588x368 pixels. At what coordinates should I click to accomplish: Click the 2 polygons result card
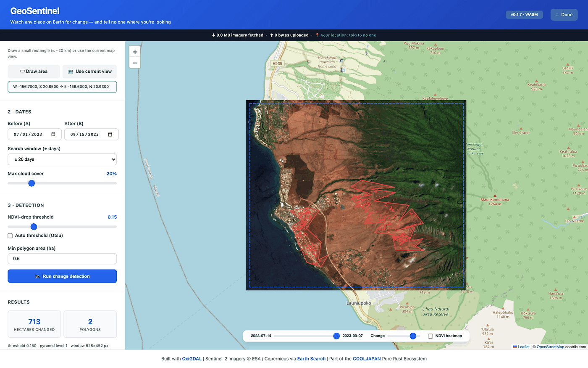90,324
